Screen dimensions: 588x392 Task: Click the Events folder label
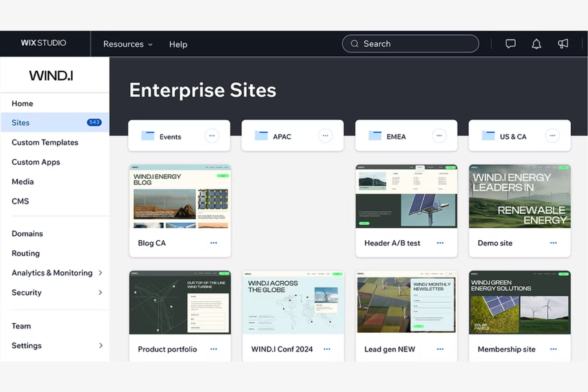[170, 137]
